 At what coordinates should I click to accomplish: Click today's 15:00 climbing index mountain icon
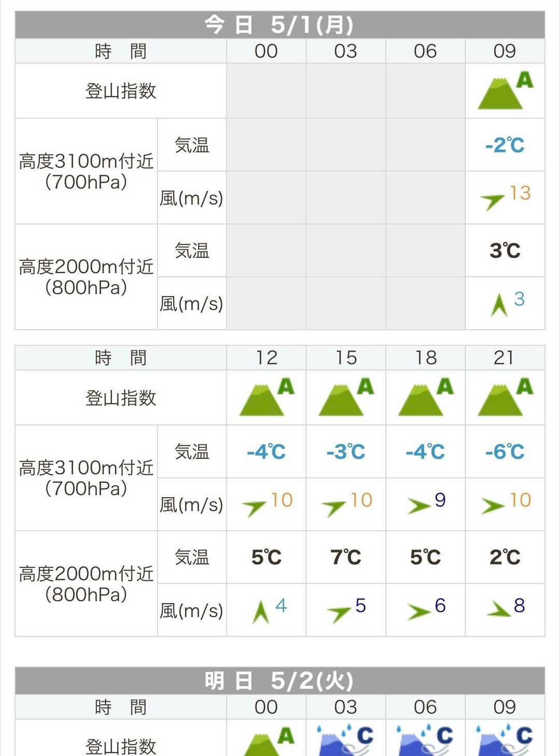[345, 398]
